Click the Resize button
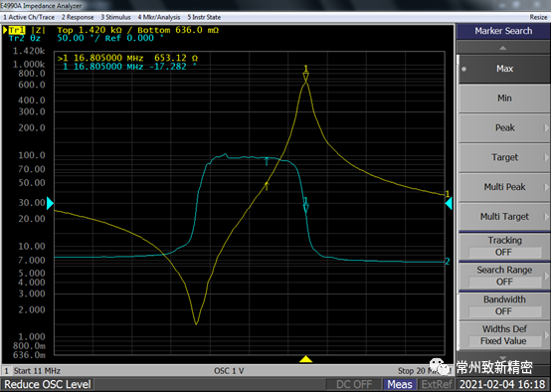The width and height of the screenshot is (551, 392). tap(538, 17)
